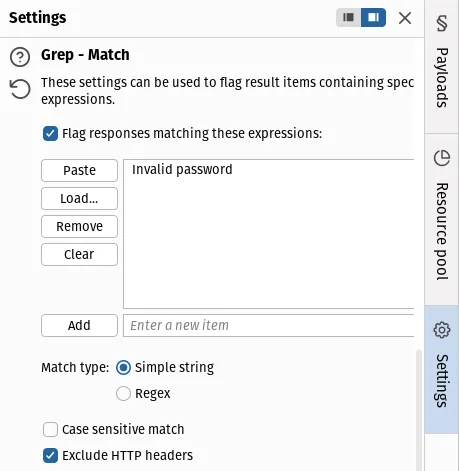Enable Case sensitive match checkbox

(50, 429)
